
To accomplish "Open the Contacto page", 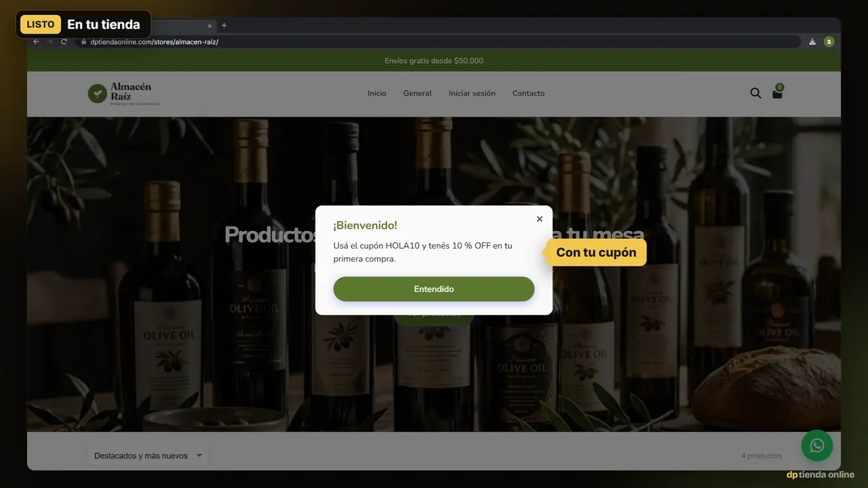I will (x=528, y=94).
